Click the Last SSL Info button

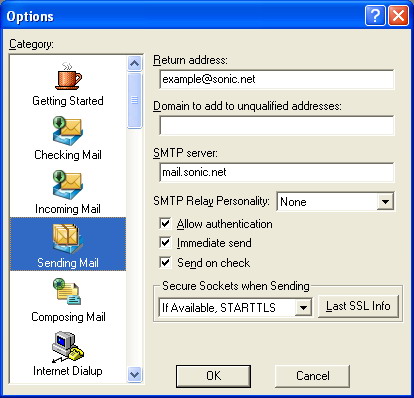click(x=358, y=306)
